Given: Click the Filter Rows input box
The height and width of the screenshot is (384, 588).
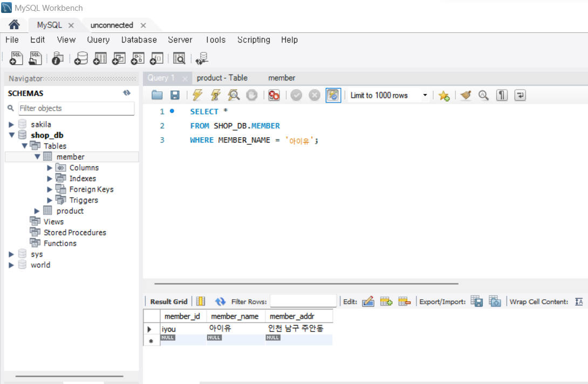Looking at the screenshot, I should tap(303, 301).
